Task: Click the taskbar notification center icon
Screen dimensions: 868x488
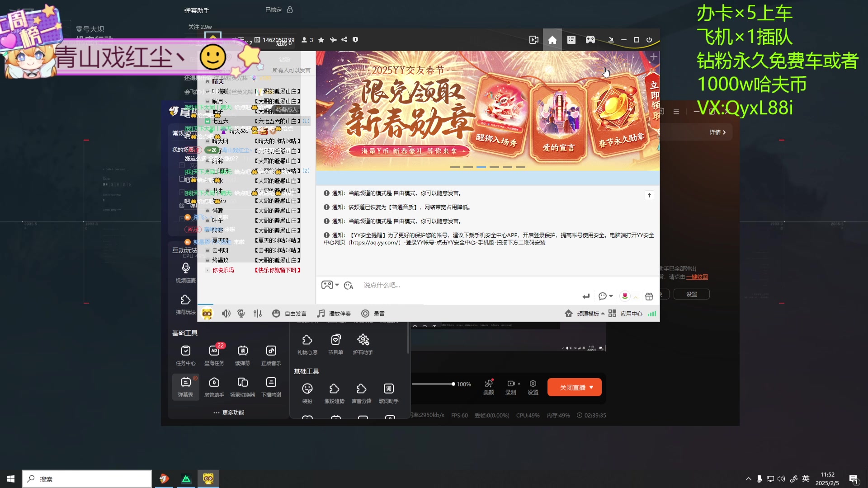Action: 854,479
